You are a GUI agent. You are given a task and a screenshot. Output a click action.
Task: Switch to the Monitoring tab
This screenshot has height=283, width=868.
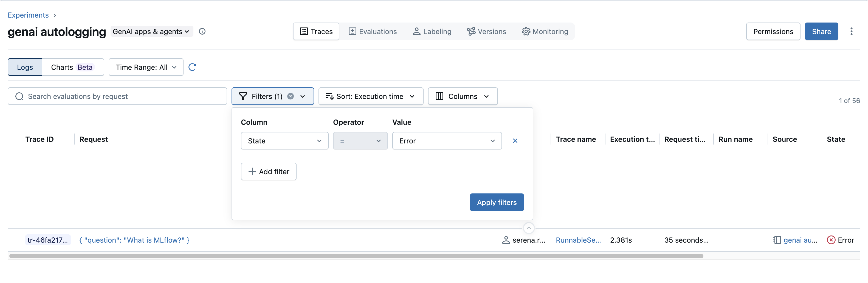[545, 31]
